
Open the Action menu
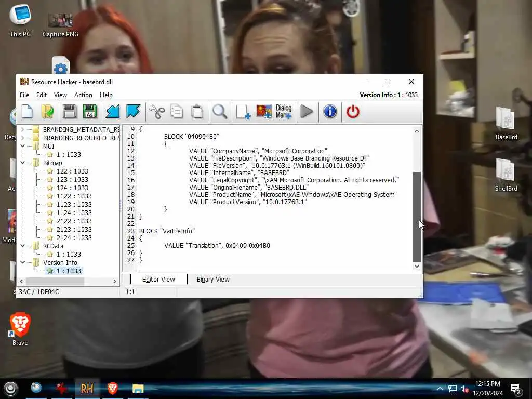(83, 95)
